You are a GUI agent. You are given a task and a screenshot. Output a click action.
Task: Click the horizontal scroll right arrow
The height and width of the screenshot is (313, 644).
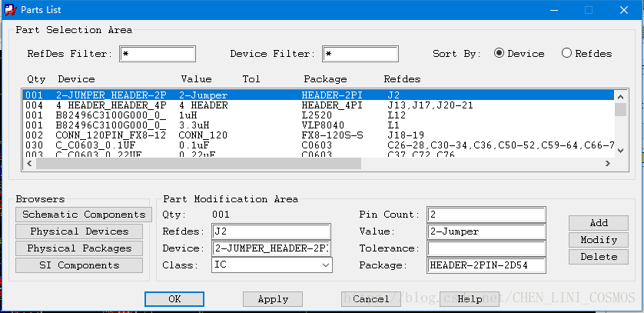pos(607,163)
